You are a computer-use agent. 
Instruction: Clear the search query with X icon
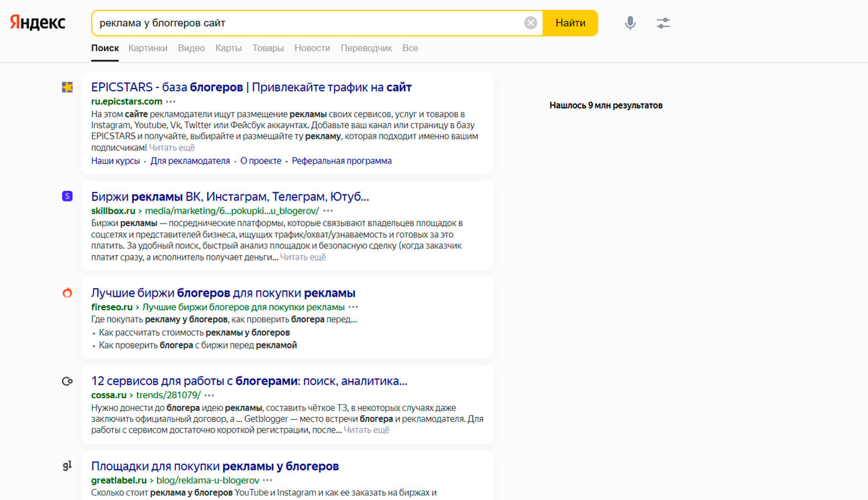(x=530, y=23)
